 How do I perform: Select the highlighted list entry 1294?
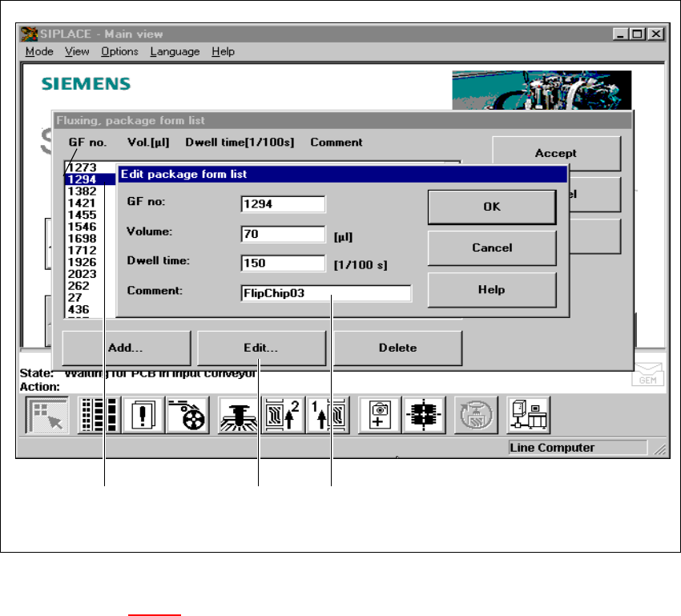click(91, 179)
